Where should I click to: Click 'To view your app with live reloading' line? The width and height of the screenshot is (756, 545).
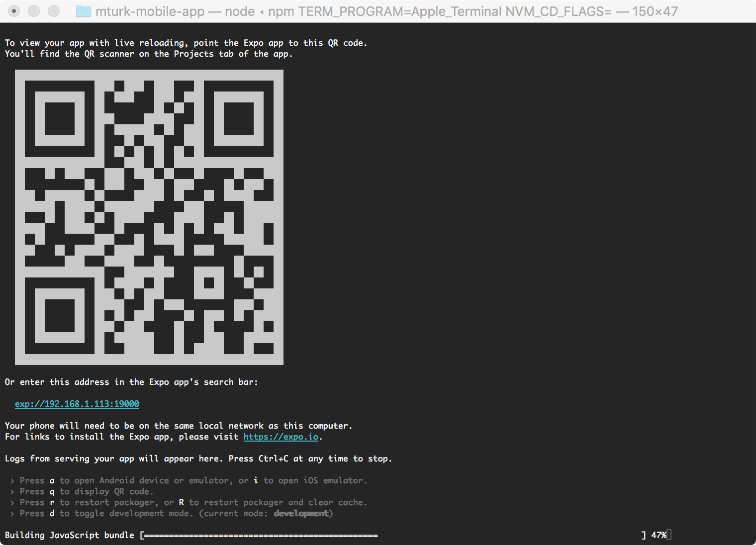click(186, 43)
